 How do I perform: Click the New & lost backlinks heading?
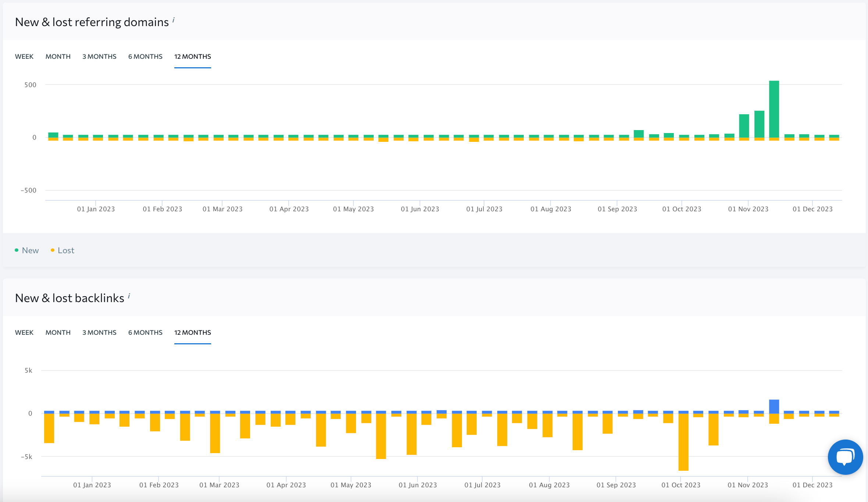pyautogui.click(x=69, y=298)
